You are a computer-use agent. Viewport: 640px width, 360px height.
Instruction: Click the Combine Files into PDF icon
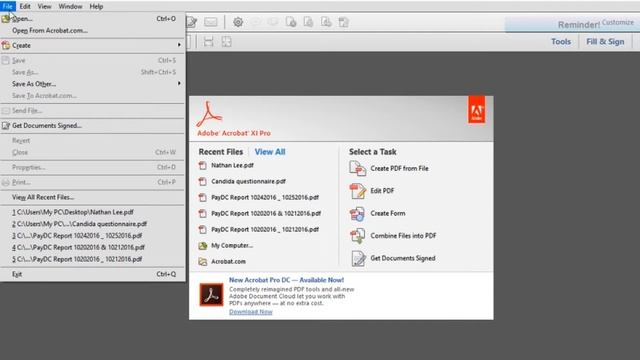coord(358,236)
